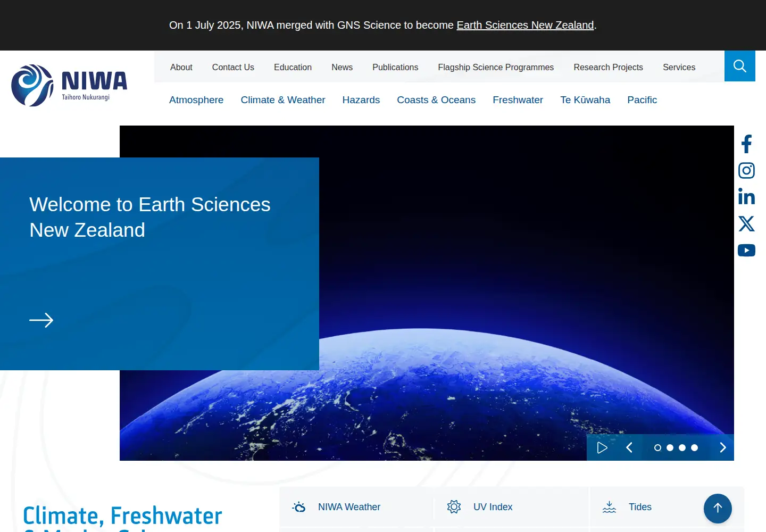
Task: Open NIWA's Instagram profile
Action: 746,170
